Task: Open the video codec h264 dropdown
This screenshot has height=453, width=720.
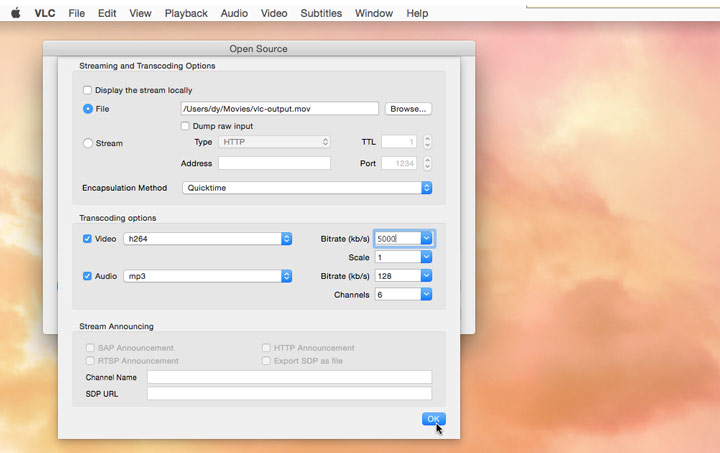Action: point(208,239)
